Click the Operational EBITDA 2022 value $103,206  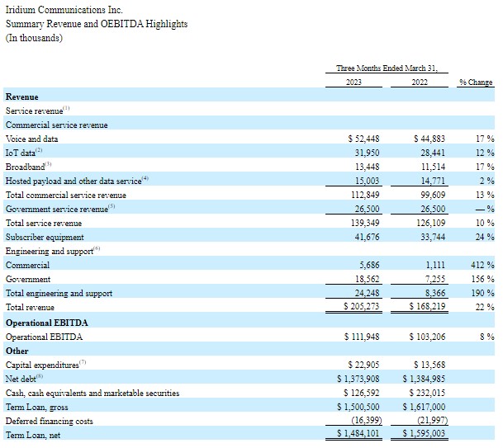428,337
